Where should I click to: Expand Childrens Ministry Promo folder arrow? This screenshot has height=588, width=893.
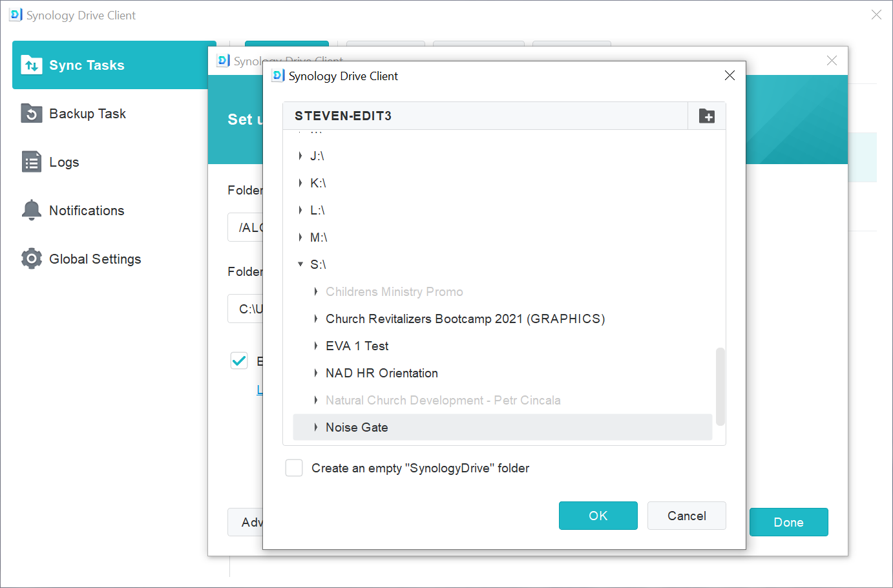(316, 291)
